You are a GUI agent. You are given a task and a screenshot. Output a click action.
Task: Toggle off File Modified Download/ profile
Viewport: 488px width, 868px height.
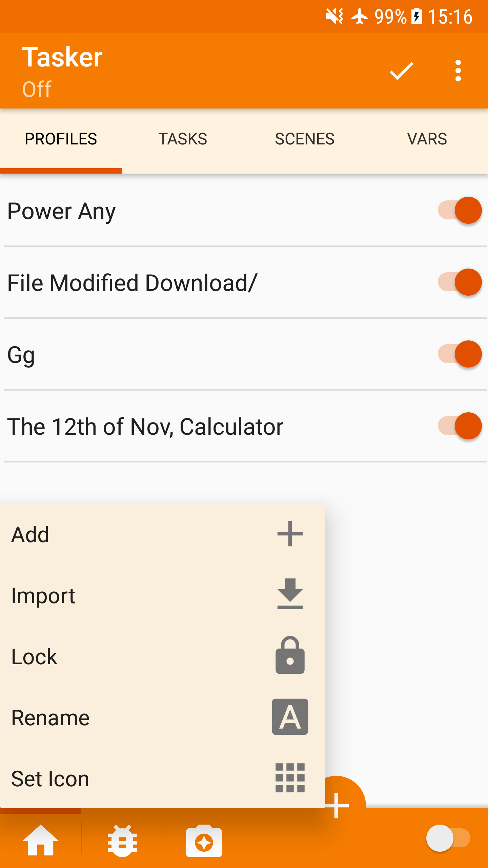click(x=460, y=282)
